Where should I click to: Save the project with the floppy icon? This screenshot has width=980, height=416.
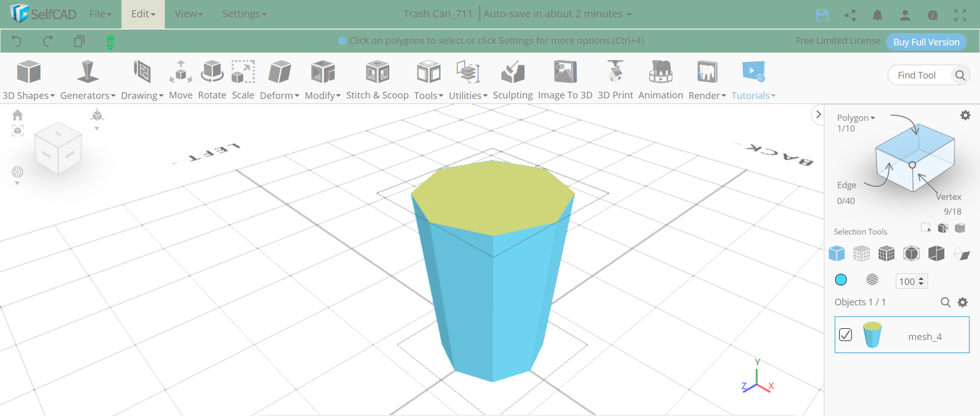click(x=822, y=15)
